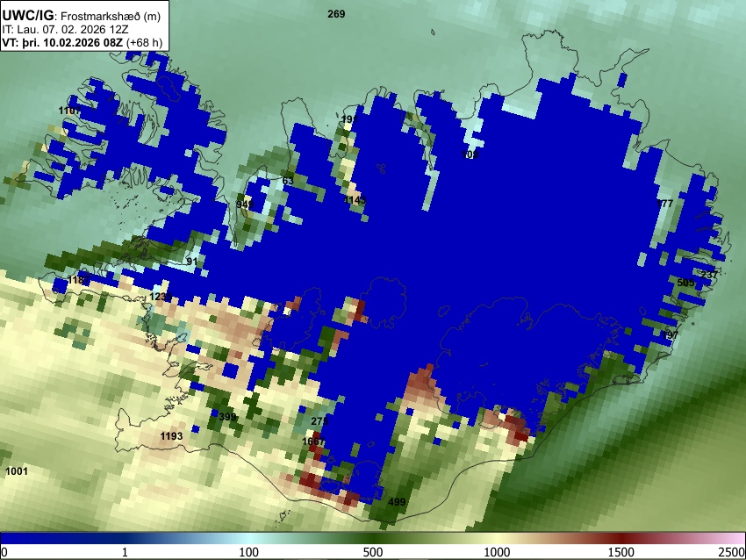This screenshot has width=746, height=560.
Task: Click the map value '269' over the sea
Action: pyautogui.click(x=336, y=14)
